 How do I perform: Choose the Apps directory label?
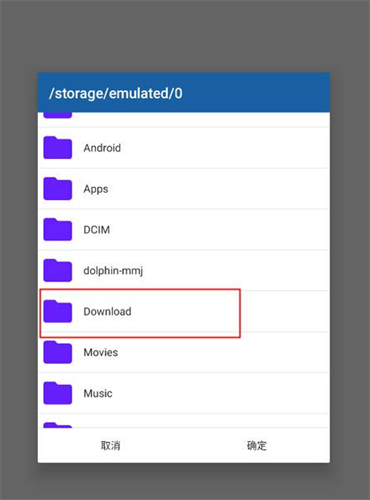coord(96,189)
